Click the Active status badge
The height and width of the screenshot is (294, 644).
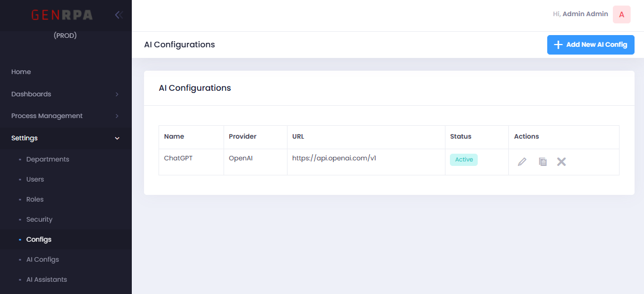click(464, 160)
